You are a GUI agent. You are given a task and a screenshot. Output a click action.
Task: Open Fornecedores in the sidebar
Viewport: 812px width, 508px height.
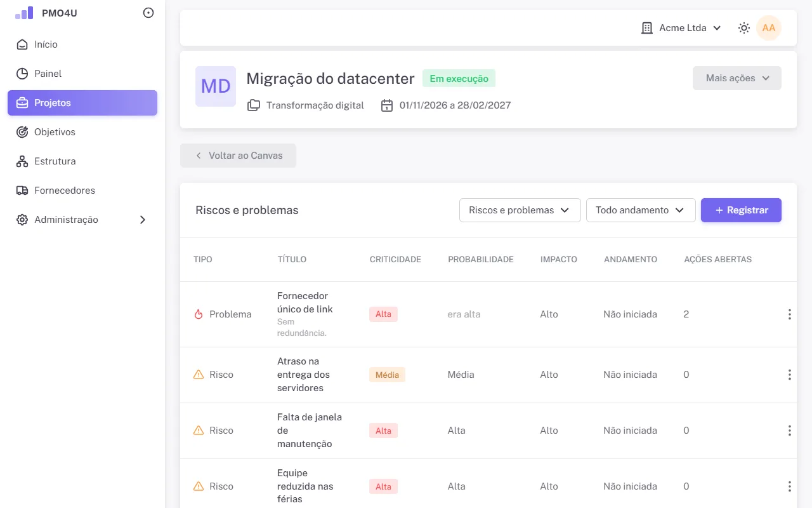[x=82, y=190]
